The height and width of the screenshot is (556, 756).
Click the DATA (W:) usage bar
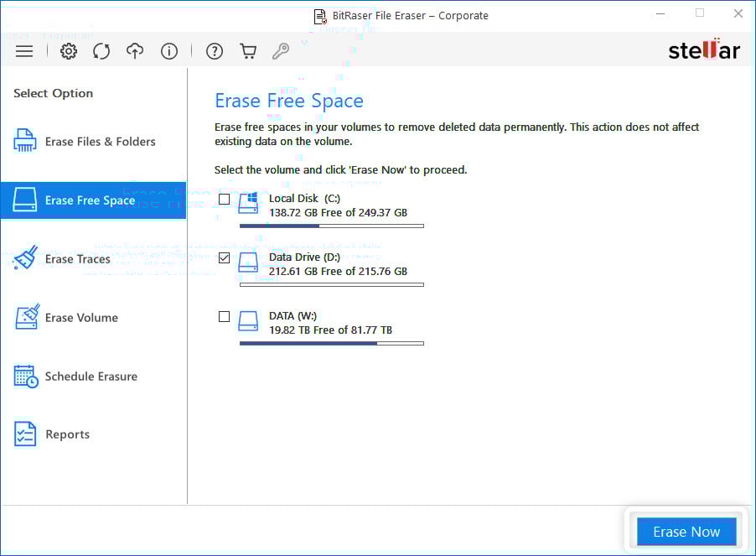click(x=332, y=343)
